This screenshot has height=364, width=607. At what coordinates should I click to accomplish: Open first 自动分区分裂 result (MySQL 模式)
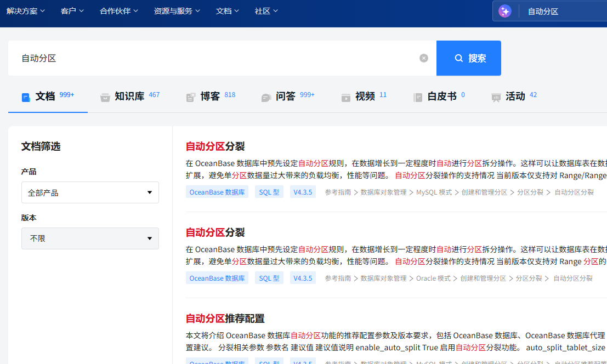215,146
